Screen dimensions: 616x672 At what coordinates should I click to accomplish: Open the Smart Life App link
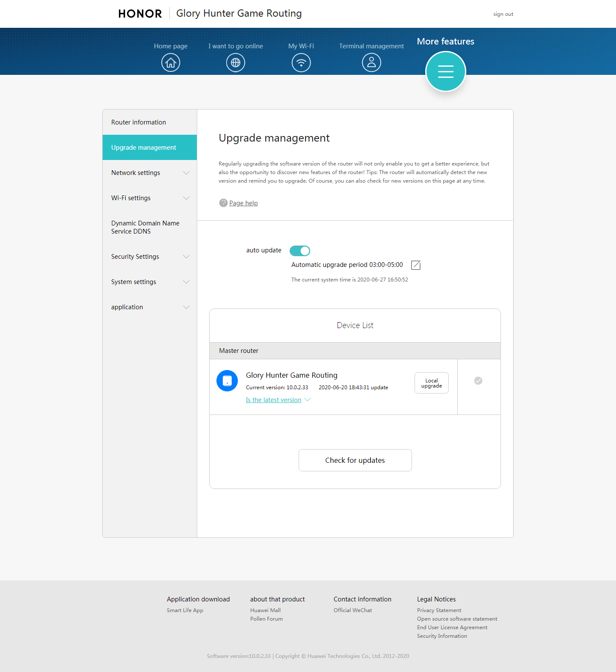point(185,610)
